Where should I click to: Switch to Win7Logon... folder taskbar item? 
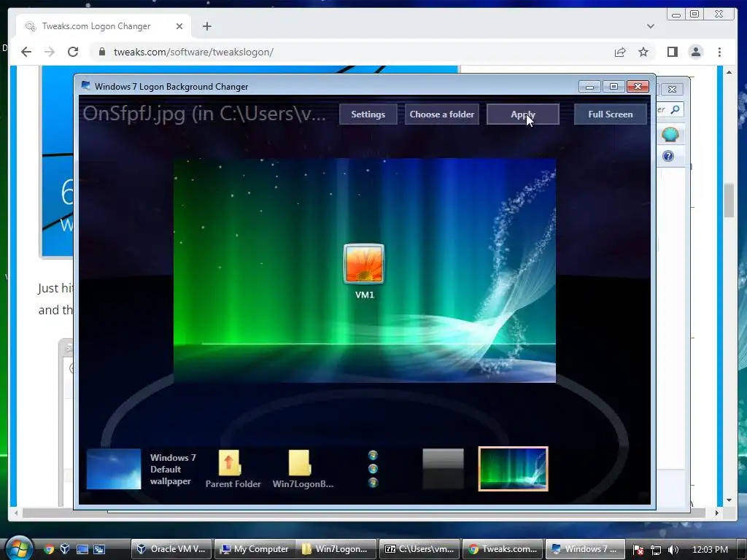point(336,549)
